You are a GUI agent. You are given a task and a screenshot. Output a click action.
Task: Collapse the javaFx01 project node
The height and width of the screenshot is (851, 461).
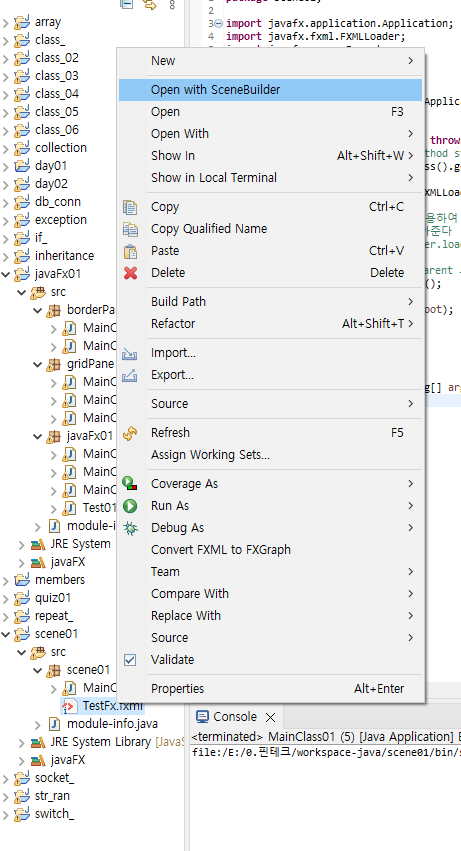coord(6,274)
